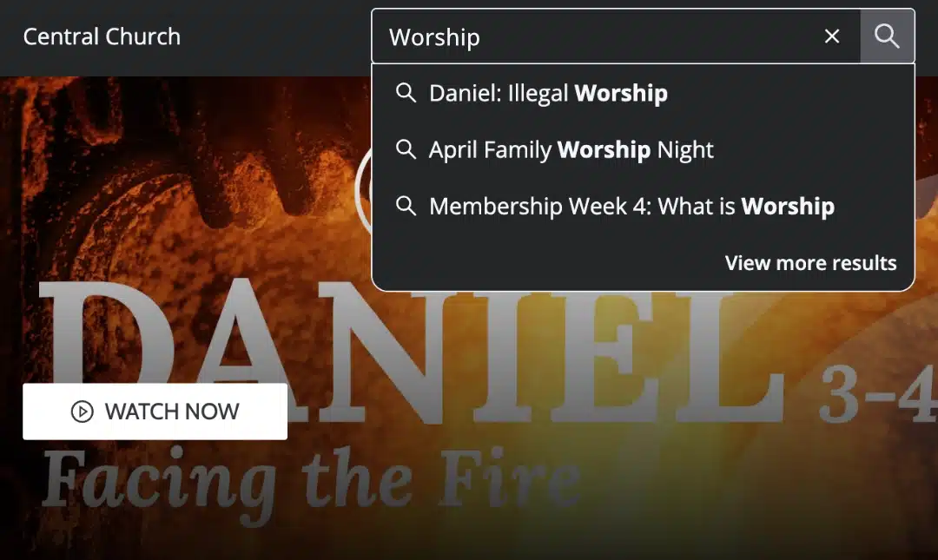Clear the search field with the X
The width and height of the screenshot is (938, 560).
click(832, 36)
